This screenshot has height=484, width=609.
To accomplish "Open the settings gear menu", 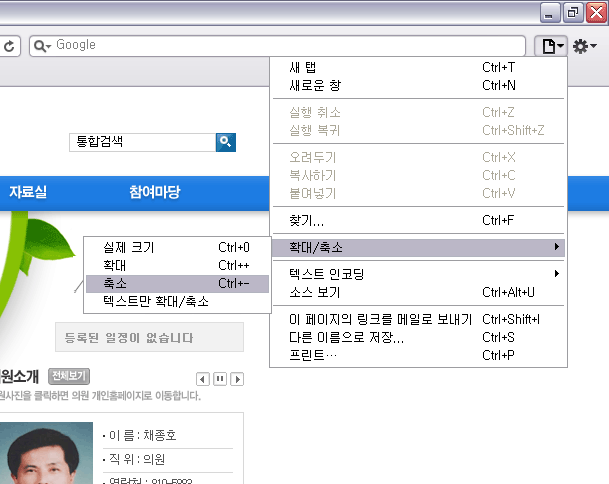I will 585,46.
